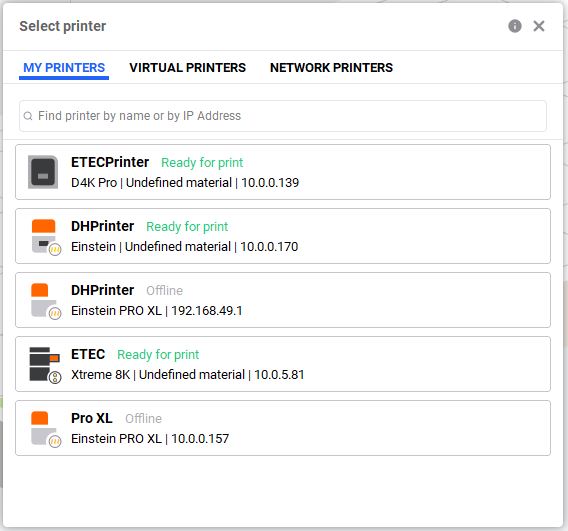This screenshot has height=531, width=568.
Task: Pick the ETEC printer name
Action: pos(88,354)
